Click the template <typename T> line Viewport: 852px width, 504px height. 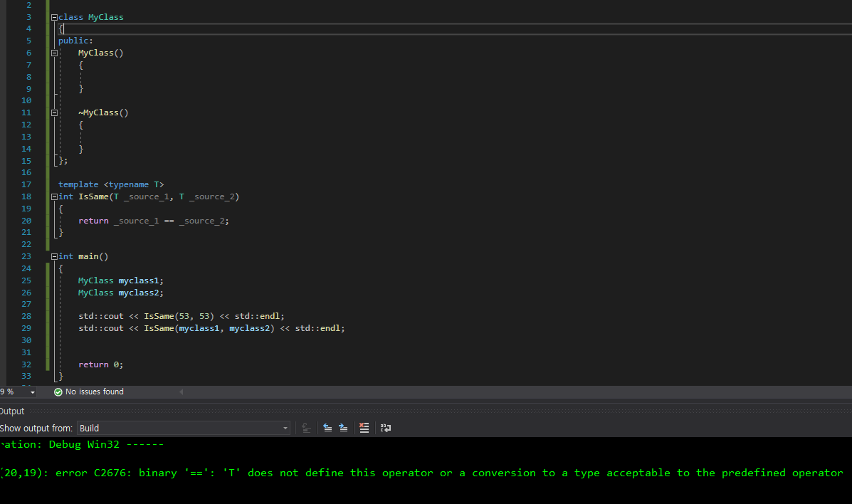click(x=111, y=185)
